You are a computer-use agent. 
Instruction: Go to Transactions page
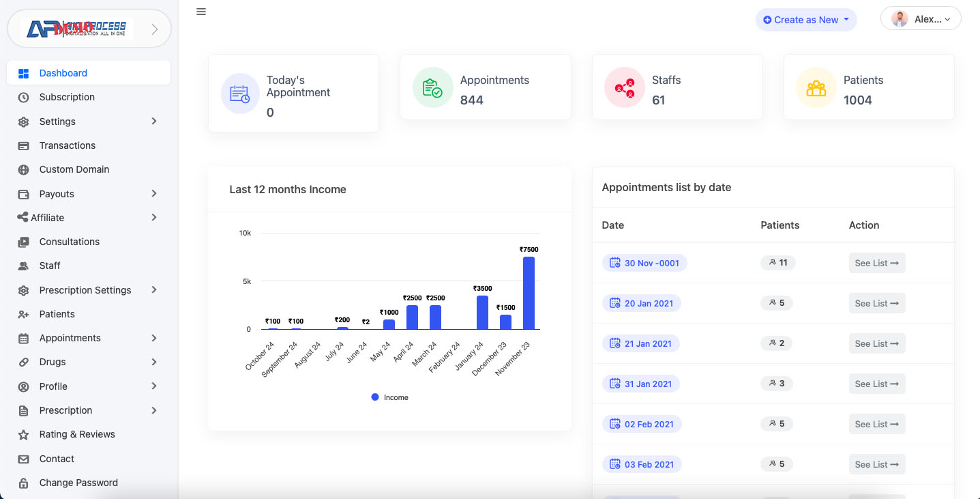(x=89, y=145)
